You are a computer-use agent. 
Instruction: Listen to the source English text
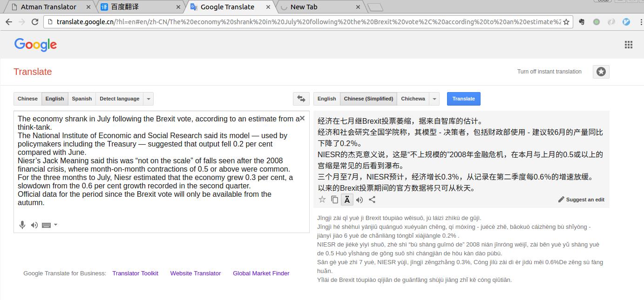point(34,225)
